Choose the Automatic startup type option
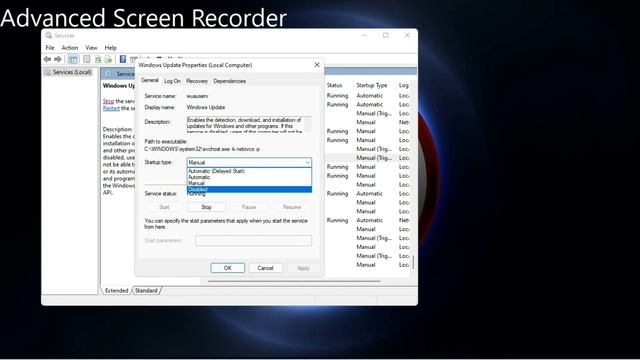Image resolution: width=640 pixels, height=360 pixels. coord(249,178)
